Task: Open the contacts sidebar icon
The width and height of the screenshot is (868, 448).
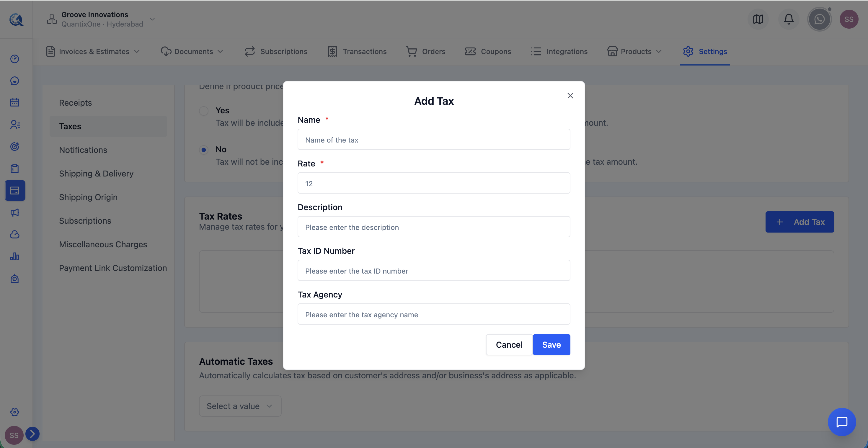Action: (x=14, y=125)
